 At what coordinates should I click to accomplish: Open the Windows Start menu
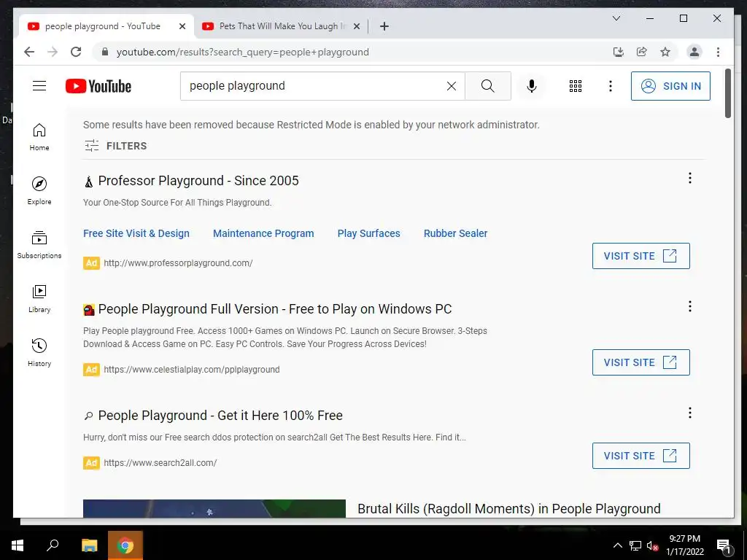point(18,545)
